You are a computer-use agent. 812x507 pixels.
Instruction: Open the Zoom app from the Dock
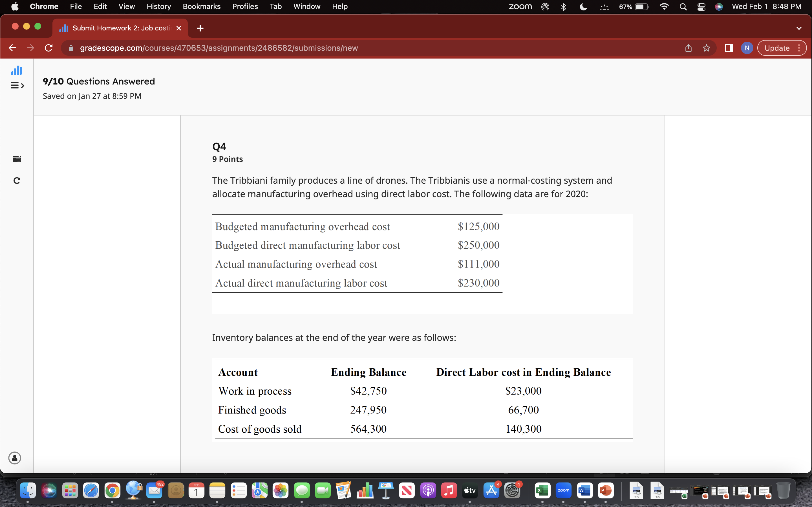click(564, 490)
